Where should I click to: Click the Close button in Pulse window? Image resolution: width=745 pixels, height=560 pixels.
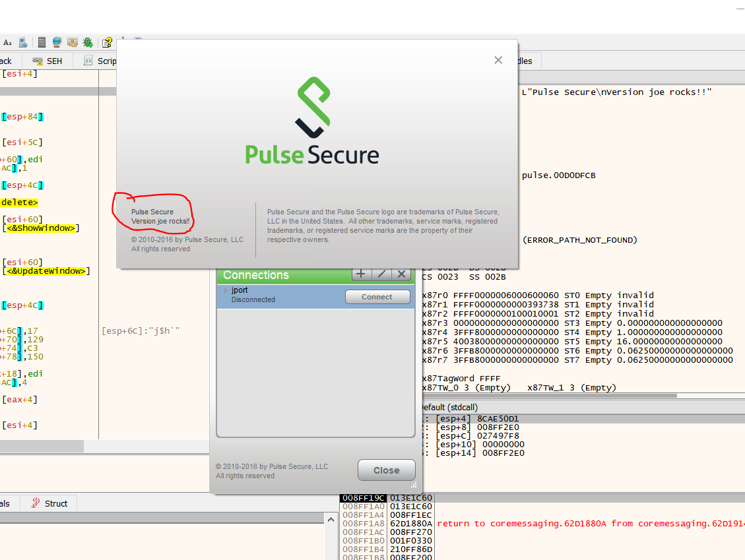(386, 470)
